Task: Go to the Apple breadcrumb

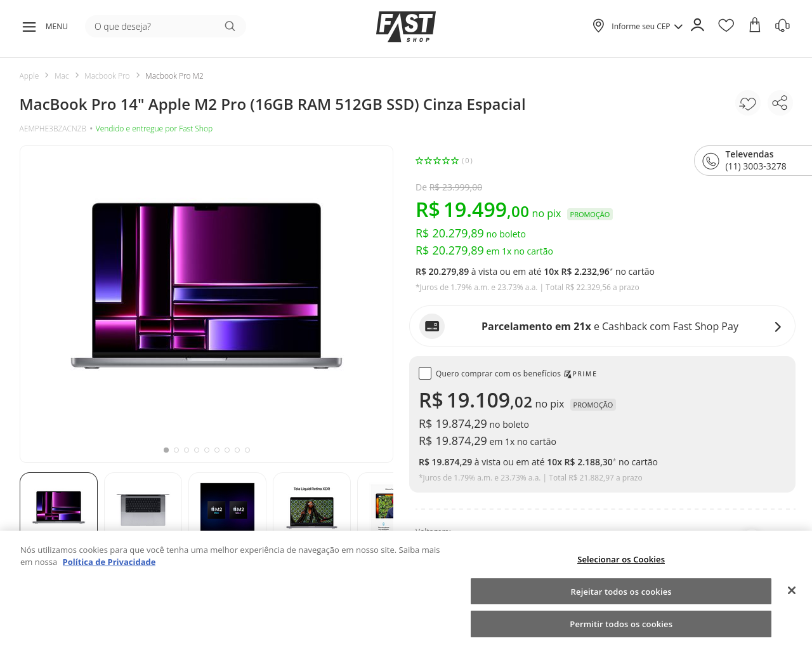Action: click(x=29, y=76)
